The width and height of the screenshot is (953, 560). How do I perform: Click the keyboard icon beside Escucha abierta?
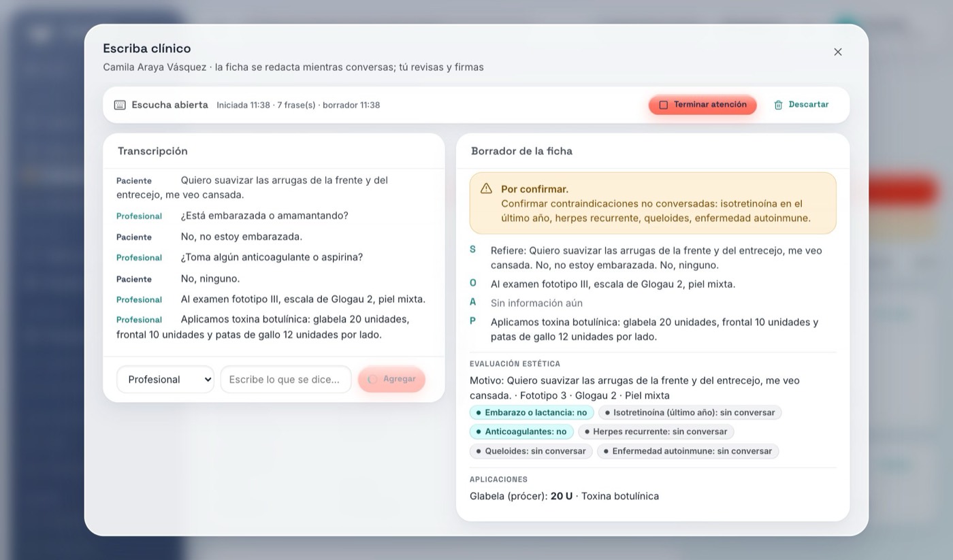[x=120, y=105]
